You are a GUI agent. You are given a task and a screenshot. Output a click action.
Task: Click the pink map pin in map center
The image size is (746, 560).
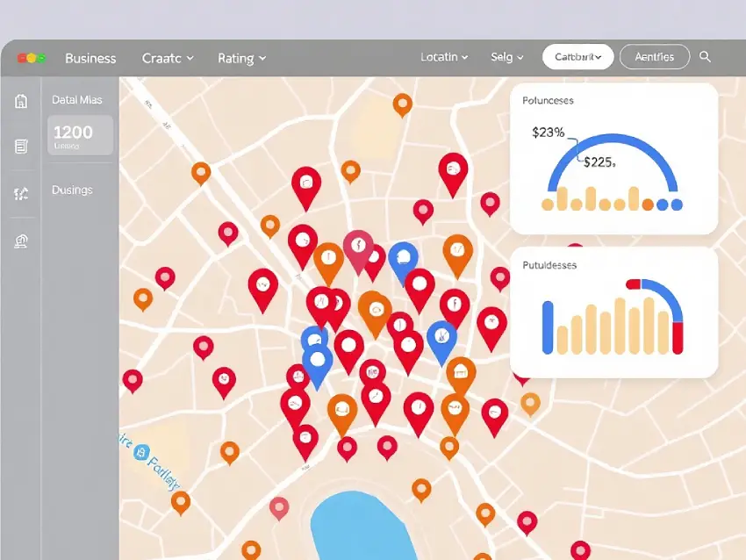click(x=357, y=248)
